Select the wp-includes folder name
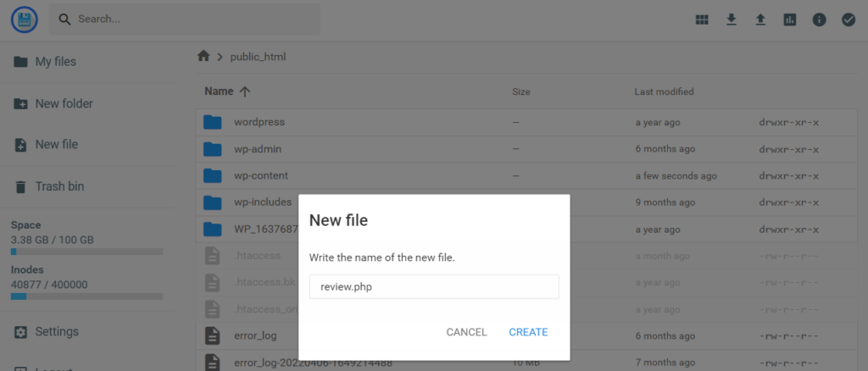The width and height of the screenshot is (868, 371). (x=263, y=202)
